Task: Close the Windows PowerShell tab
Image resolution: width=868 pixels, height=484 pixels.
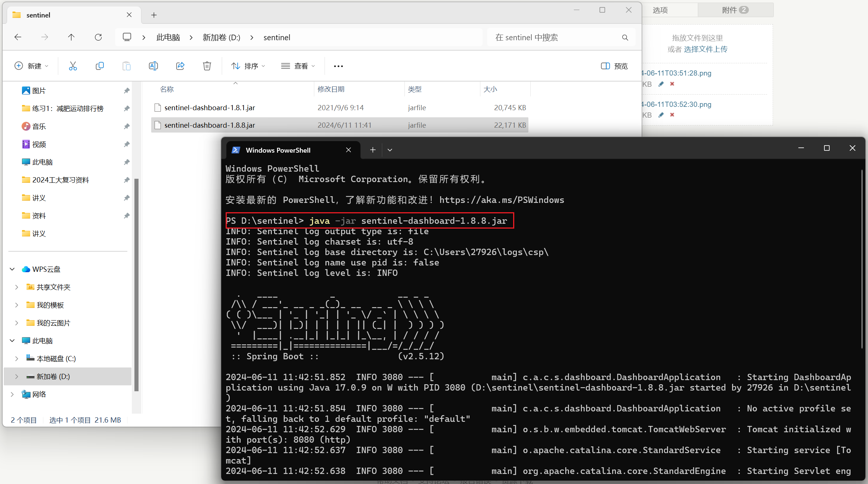Action: tap(349, 150)
